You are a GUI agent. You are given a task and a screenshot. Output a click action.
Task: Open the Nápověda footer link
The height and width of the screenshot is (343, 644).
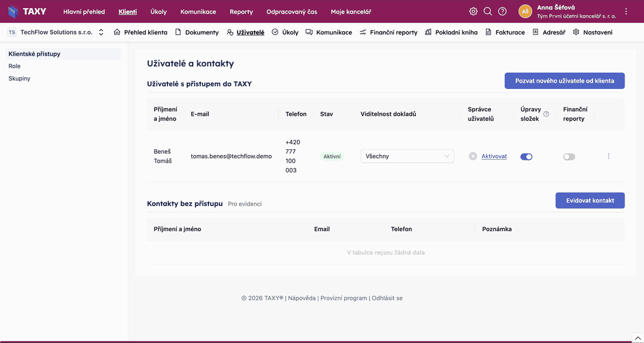click(x=302, y=299)
